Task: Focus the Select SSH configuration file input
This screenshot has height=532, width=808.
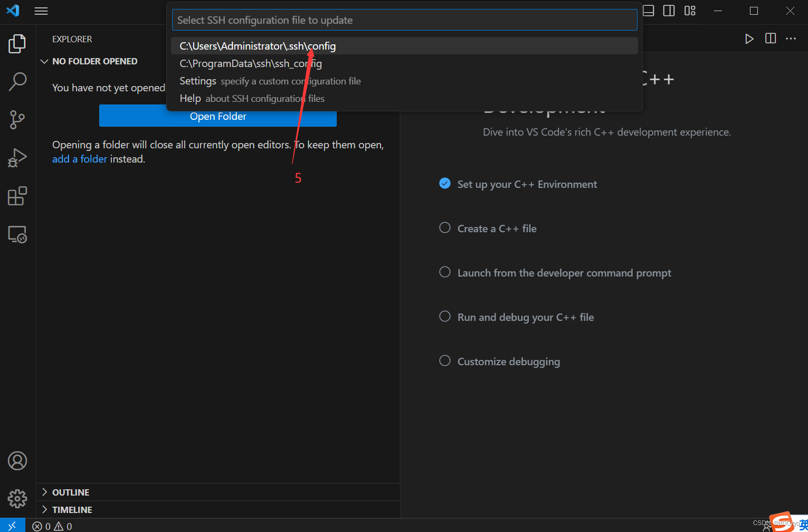Action: [404, 20]
